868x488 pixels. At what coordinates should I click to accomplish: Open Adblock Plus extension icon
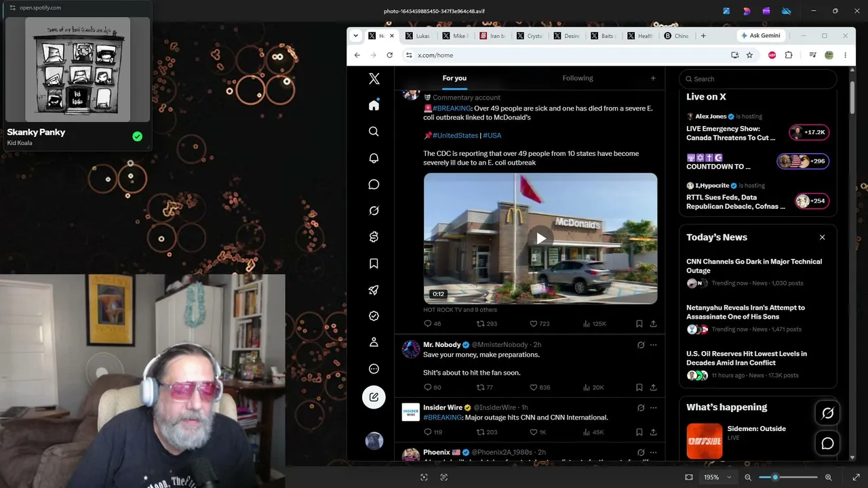(x=772, y=55)
